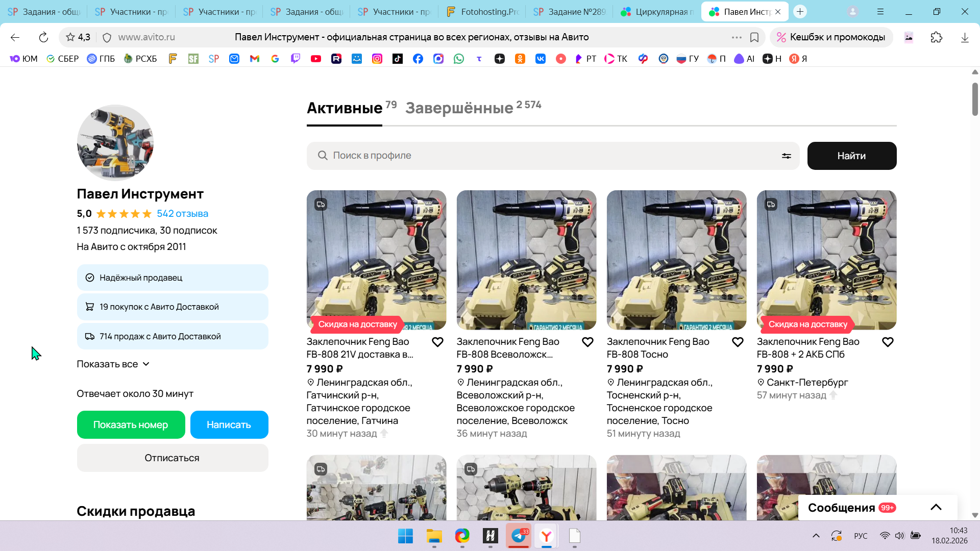
Task: Open YouTube bookmark in bookmarks bar
Action: click(x=316, y=59)
